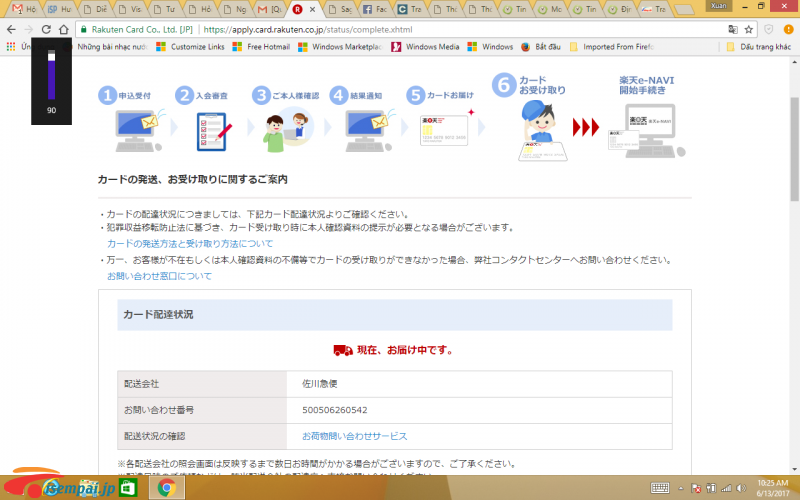This screenshot has width=800, height=500.
Task: Open the カードの発送方法と受け取り方法について link
Action: (190, 243)
